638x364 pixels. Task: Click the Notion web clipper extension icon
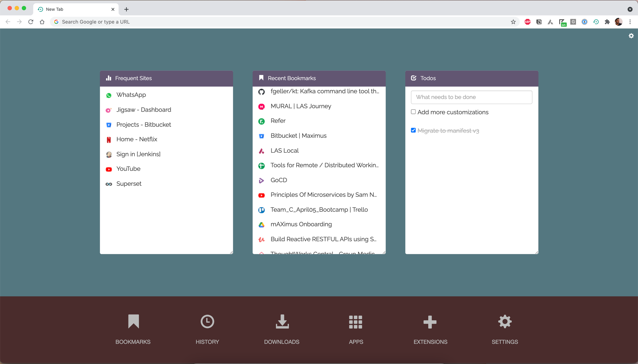[539, 22]
